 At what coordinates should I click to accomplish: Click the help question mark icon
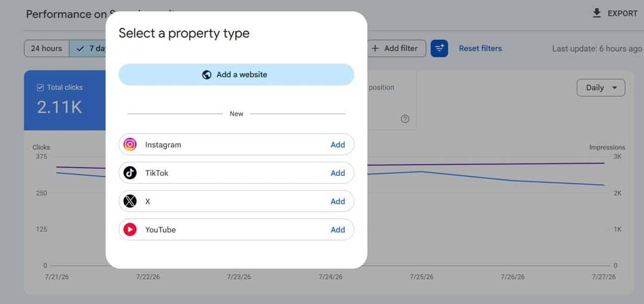[405, 119]
